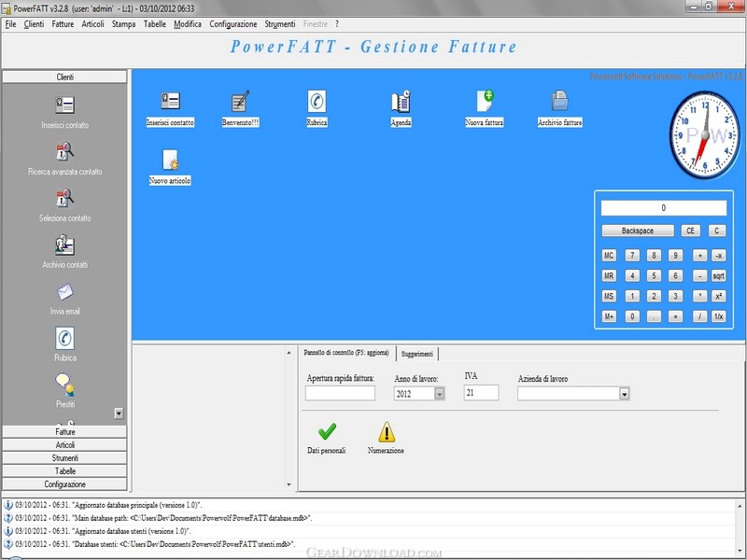Image resolution: width=747 pixels, height=560 pixels.
Task: Click the calculator plus button
Action: 699,256
